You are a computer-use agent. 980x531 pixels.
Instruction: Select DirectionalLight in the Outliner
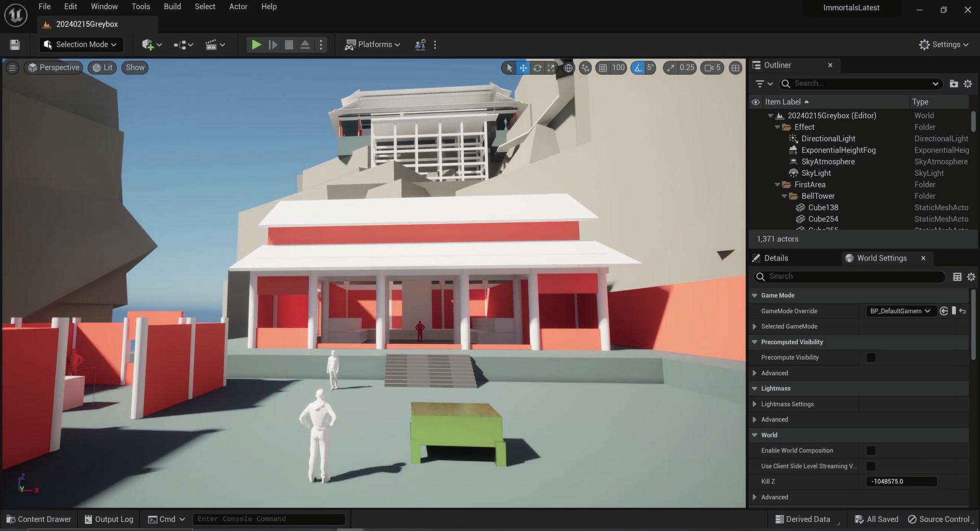click(x=828, y=139)
